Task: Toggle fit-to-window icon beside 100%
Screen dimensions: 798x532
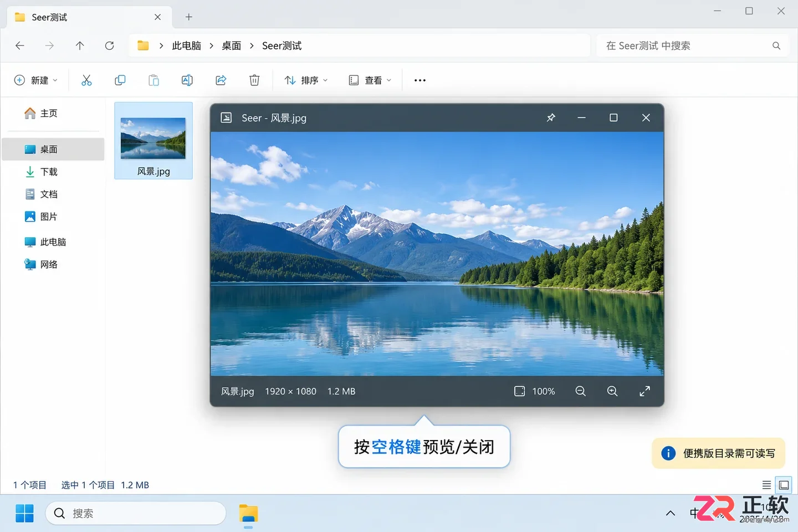Action: point(519,391)
